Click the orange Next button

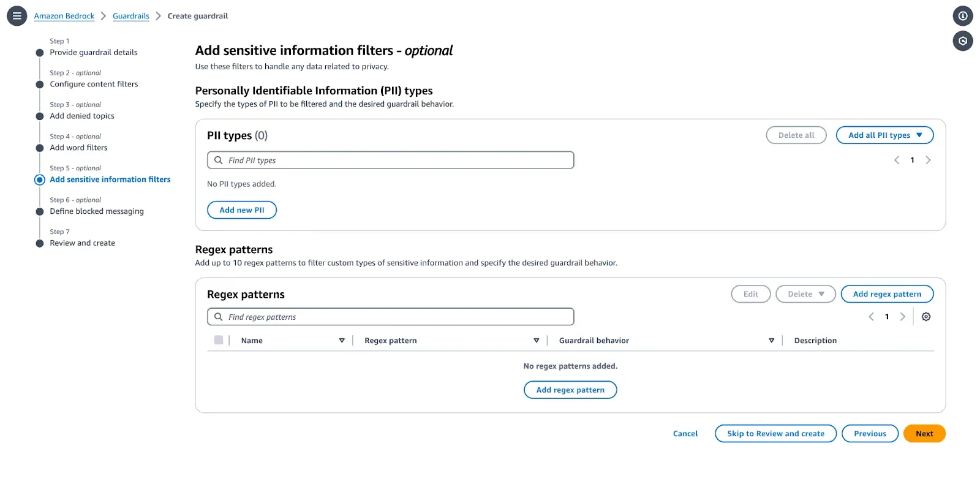coord(924,434)
